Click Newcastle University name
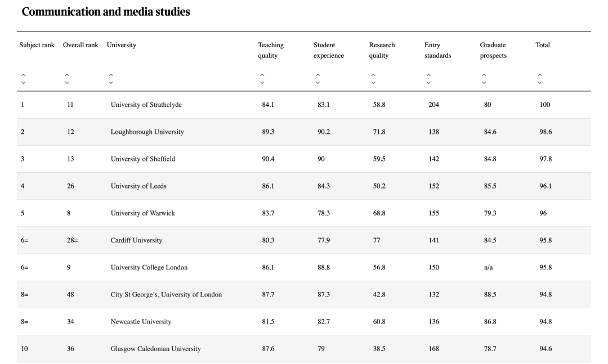This screenshot has width=608, height=364. coord(141,322)
